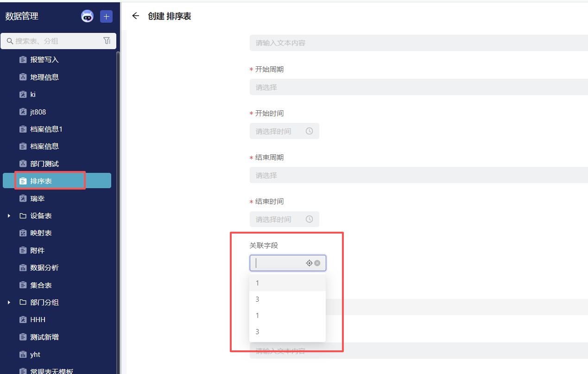The image size is (588, 374).
Task: Click the icon beside 报警写入
Action: point(23,60)
